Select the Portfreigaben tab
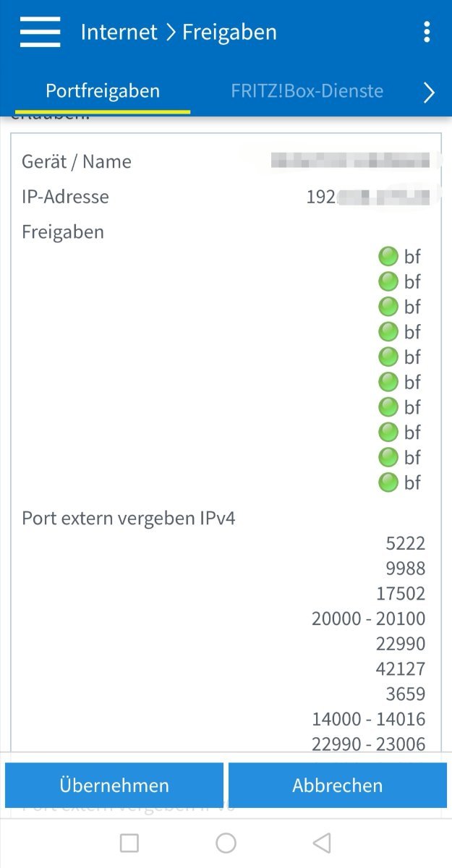The width and height of the screenshot is (452, 868). point(103,91)
